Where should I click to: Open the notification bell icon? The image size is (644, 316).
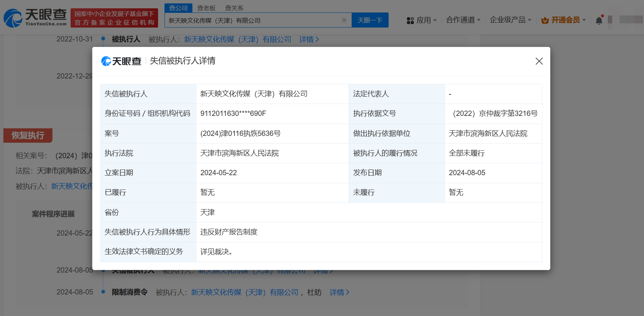coord(599,20)
